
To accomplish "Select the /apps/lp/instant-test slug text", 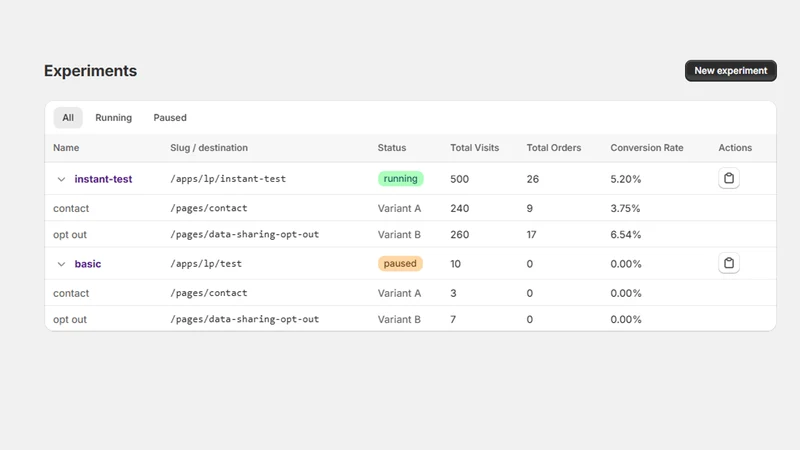I will [x=228, y=179].
